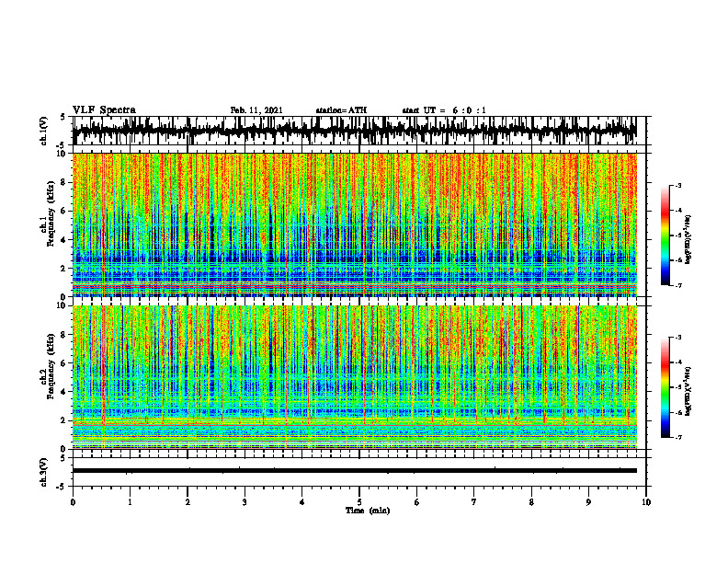
Task: Click the ch.2 spectrogram color bar
Action: (x=665, y=387)
